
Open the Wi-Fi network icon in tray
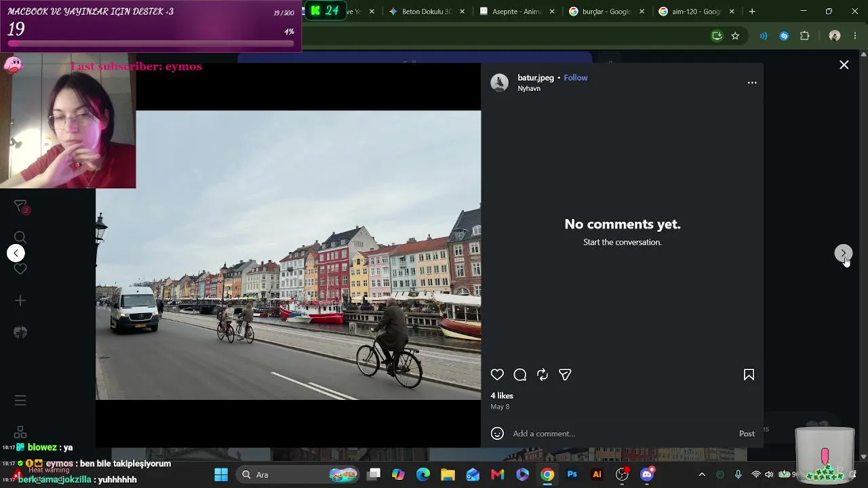[x=755, y=474]
